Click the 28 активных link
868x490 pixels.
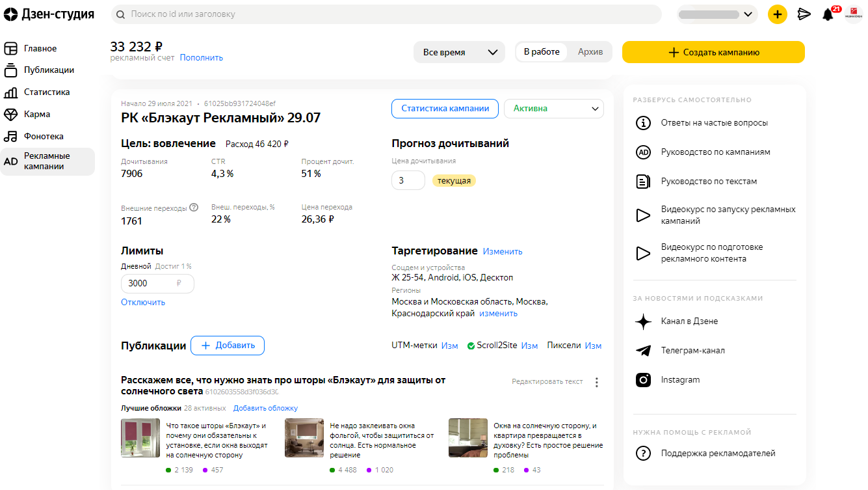(x=205, y=408)
